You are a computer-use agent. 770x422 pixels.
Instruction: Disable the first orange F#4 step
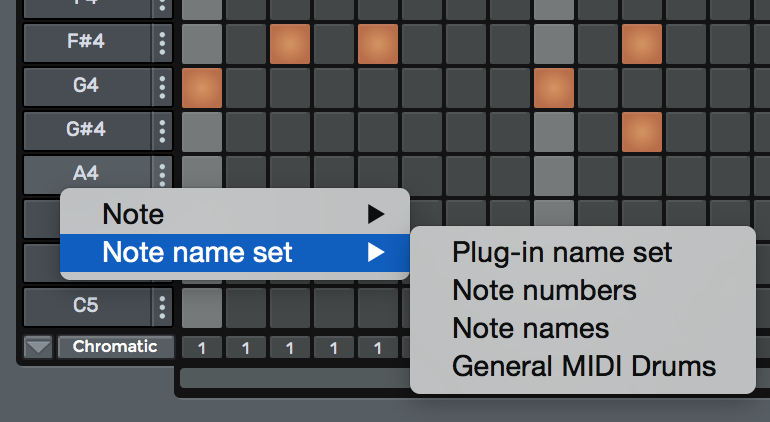290,44
